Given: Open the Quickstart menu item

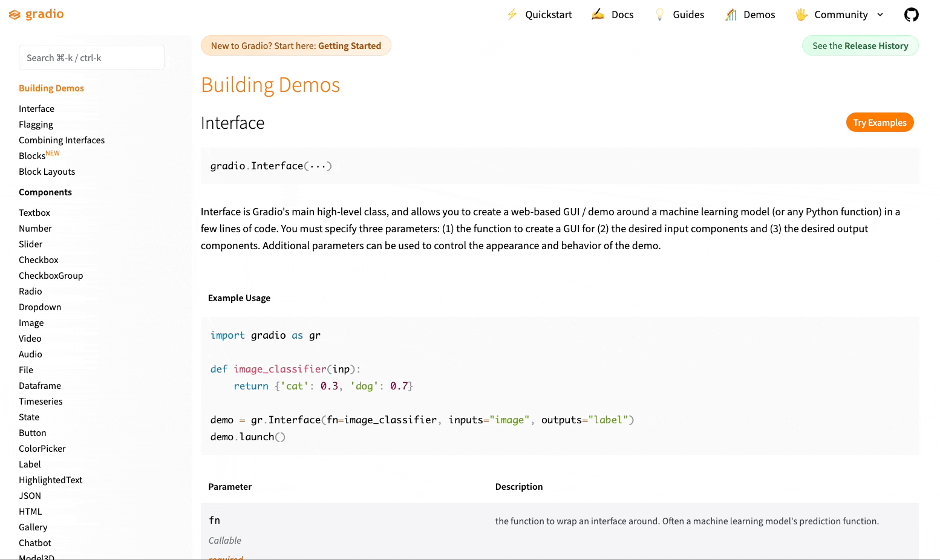Looking at the screenshot, I should pyautogui.click(x=548, y=15).
